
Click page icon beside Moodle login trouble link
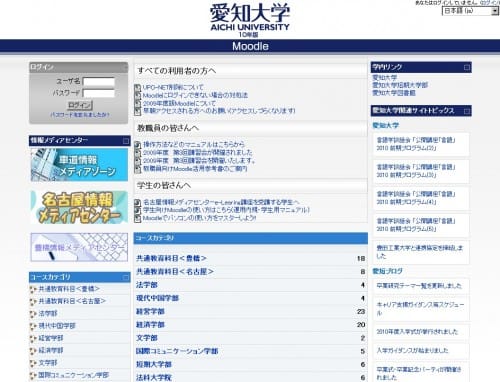tap(138, 96)
